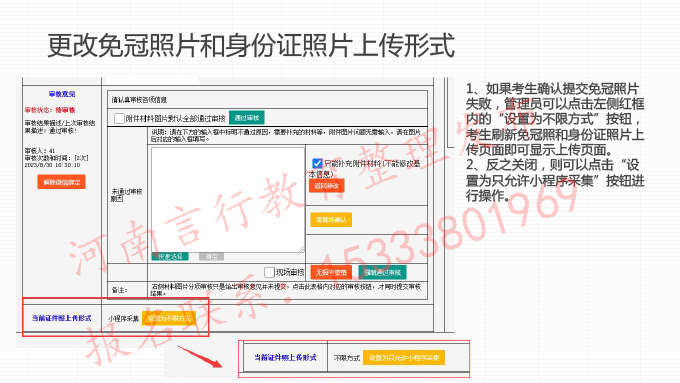680x383 pixels.
Task: Click the slide title 更改免冠照片和身份证照片上传形式
Action: pyautogui.click(x=251, y=45)
